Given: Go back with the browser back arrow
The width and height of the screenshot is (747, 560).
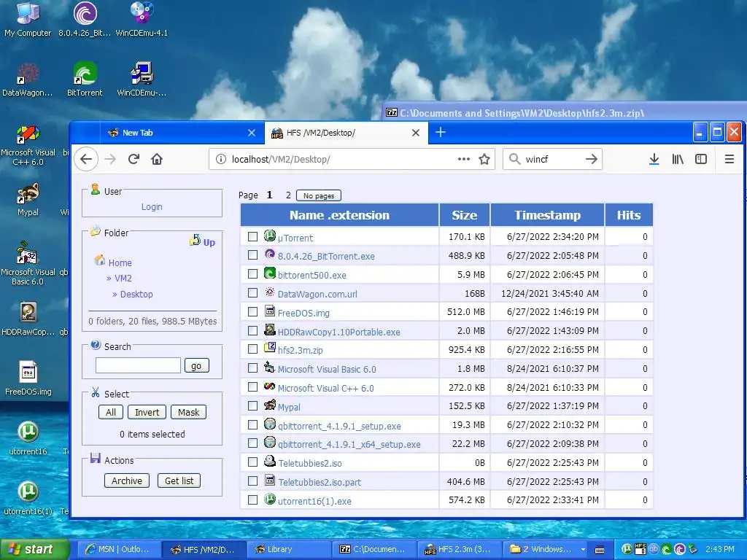Looking at the screenshot, I should [x=86, y=159].
